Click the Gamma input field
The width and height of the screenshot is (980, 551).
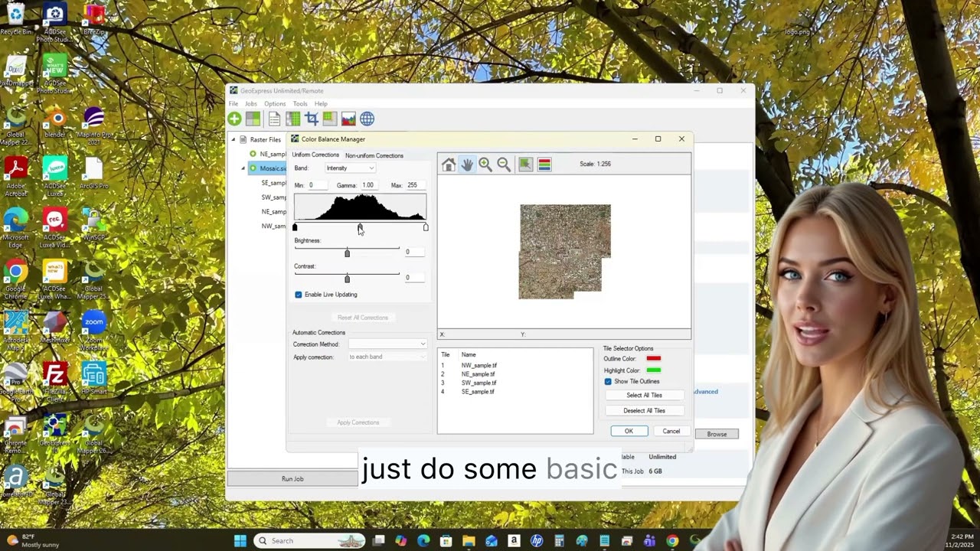click(x=371, y=185)
